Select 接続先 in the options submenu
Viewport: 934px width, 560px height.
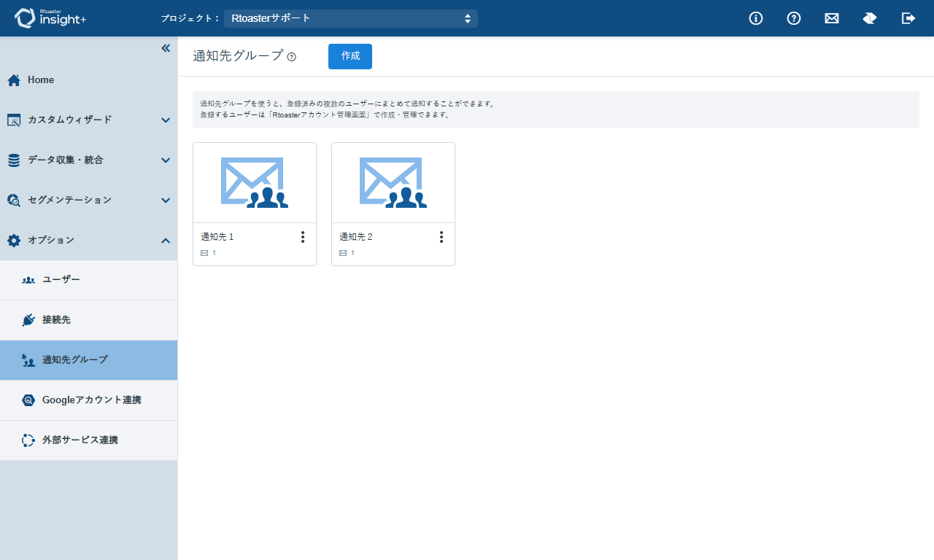(88, 320)
